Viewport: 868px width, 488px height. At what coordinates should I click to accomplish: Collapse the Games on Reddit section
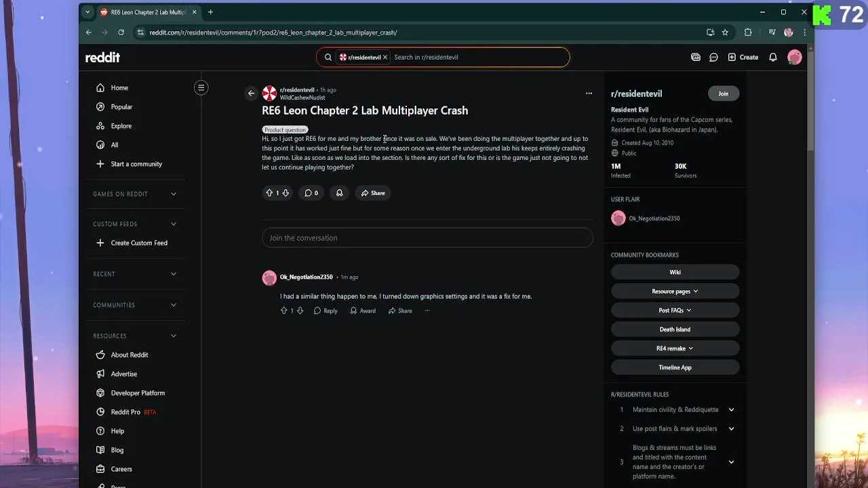pos(136,194)
